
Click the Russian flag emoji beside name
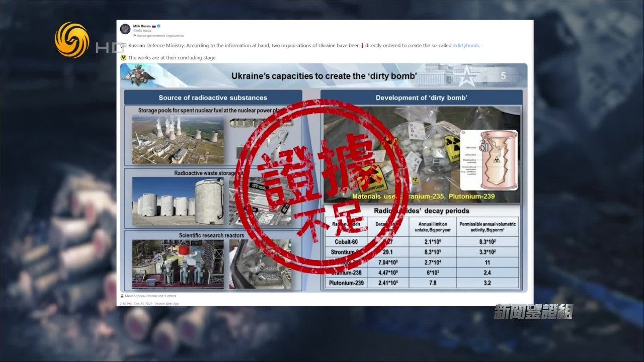pos(153,26)
